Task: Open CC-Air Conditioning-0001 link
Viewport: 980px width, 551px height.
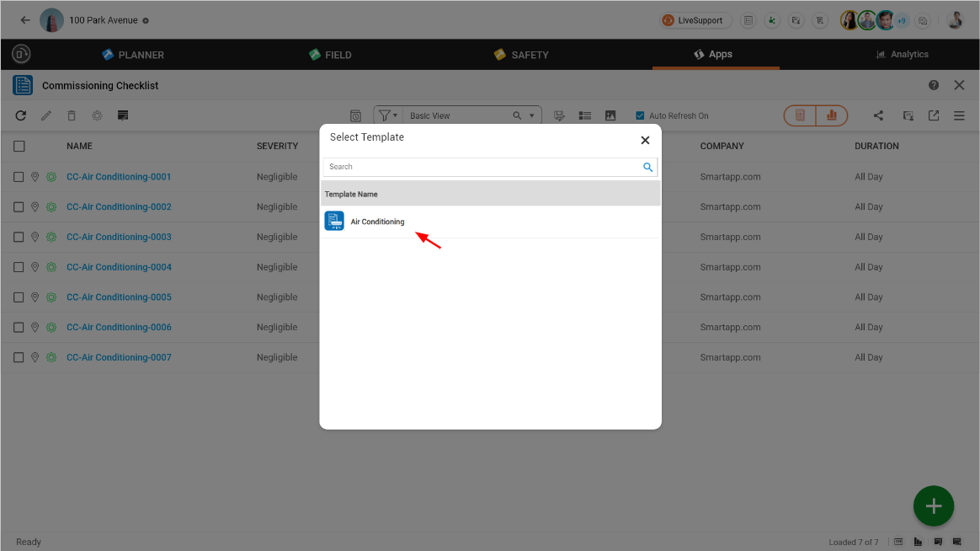Action: [119, 177]
